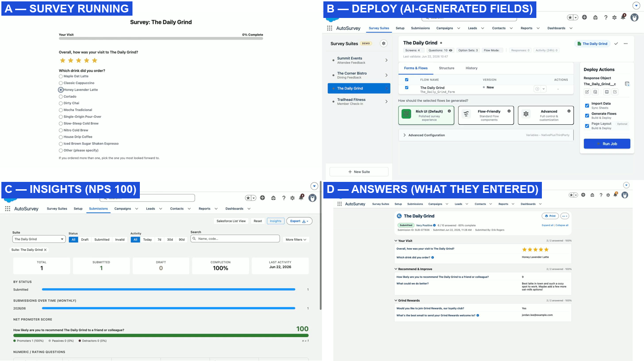Screen dimensions: 644x361
Task: Open notifications bell in Deploy panel header
Action: click(x=623, y=17)
